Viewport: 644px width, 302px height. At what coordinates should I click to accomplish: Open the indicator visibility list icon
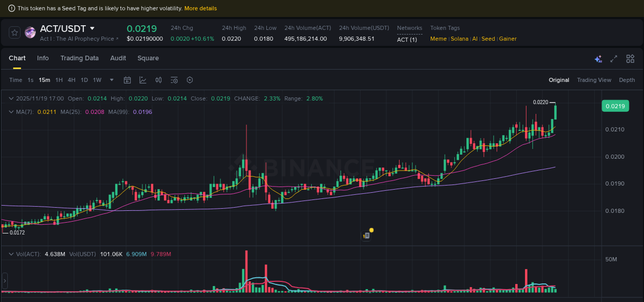[174, 80]
